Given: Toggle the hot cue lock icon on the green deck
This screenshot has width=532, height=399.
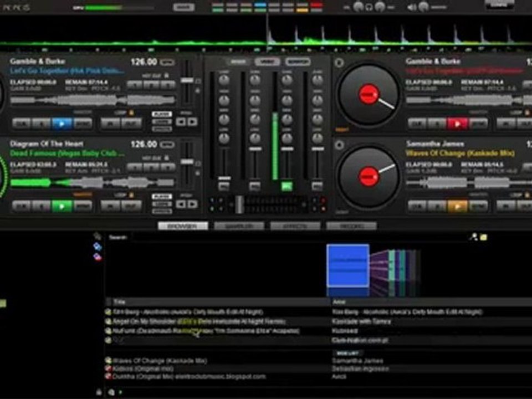Looking at the screenshot, I should coord(167,158).
